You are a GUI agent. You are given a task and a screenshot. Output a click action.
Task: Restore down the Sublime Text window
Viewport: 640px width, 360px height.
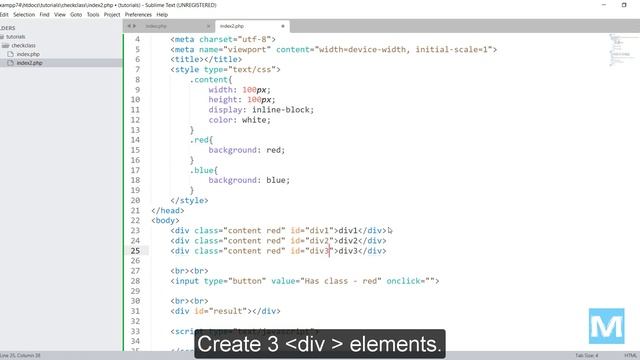coord(624,5)
